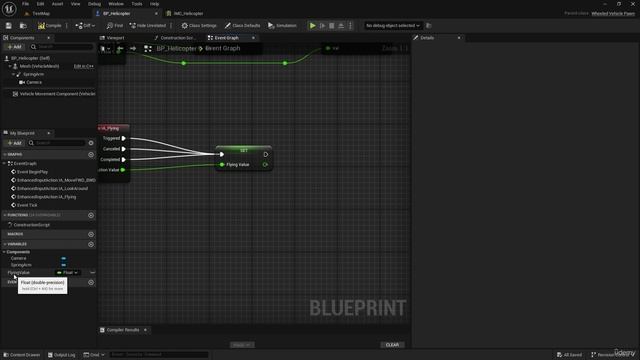
Task: Save the blueprint with the floppy disk icon
Action: pos(9,26)
